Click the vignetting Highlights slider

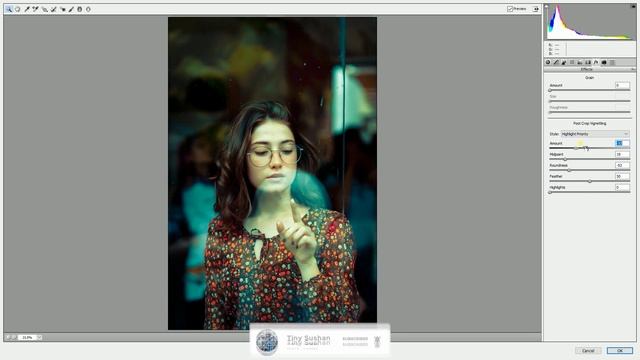coord(589,192)
